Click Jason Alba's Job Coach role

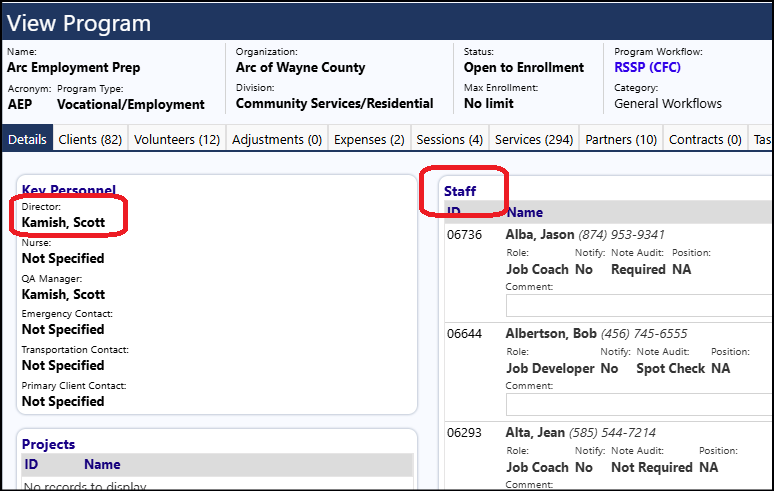point(538,269)
